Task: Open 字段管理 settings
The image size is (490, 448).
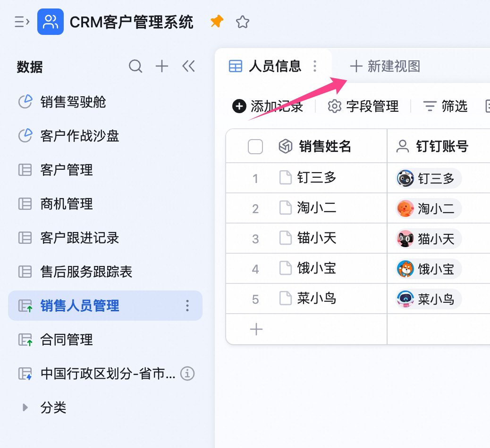Action: [363, 106]
